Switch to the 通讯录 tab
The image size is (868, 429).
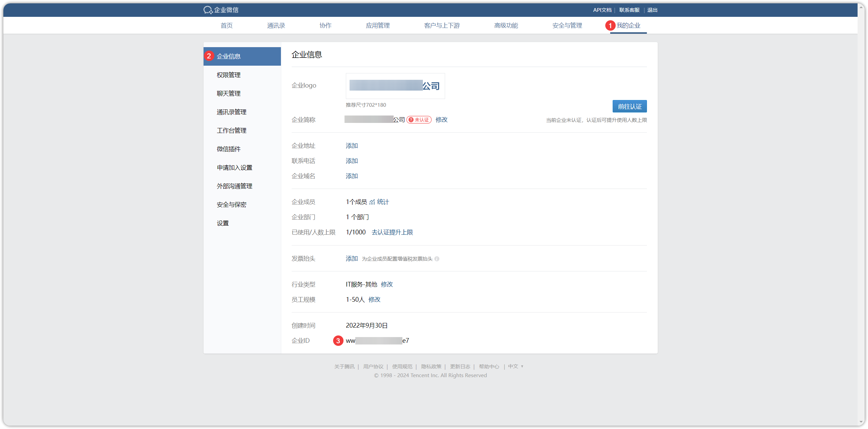coord(276,26)
